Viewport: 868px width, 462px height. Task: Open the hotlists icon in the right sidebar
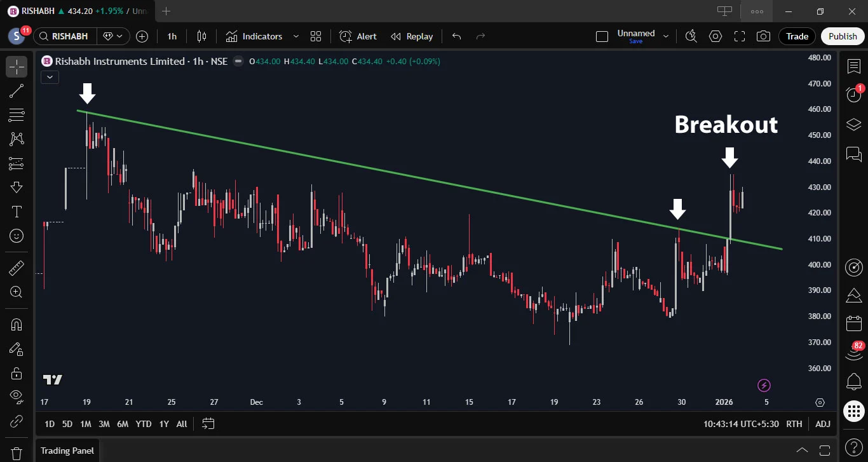click(854, 296)
